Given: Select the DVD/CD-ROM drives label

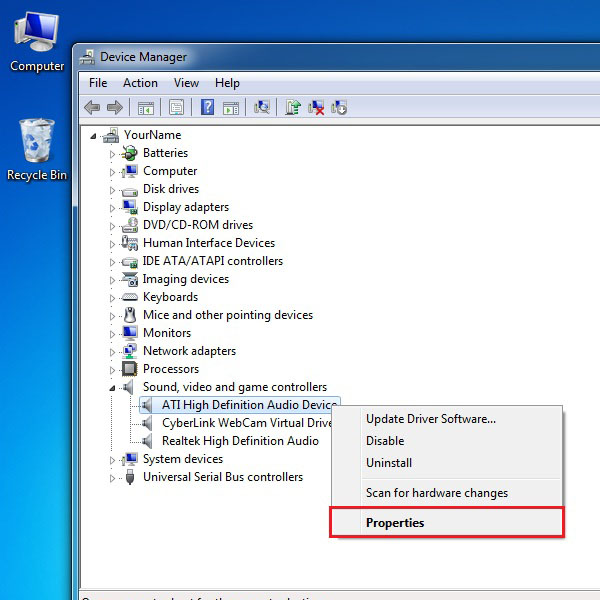Looking at the screenshot, I should 198,225.
